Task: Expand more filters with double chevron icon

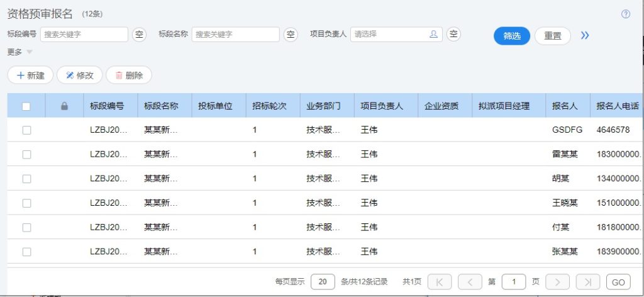Action: point(585,36)
